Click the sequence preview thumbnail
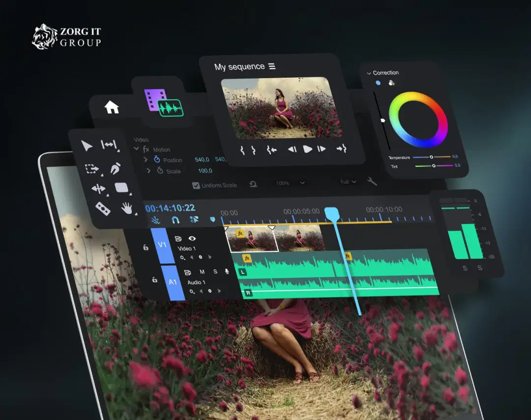The image size is (531, 420). [281, 107]
